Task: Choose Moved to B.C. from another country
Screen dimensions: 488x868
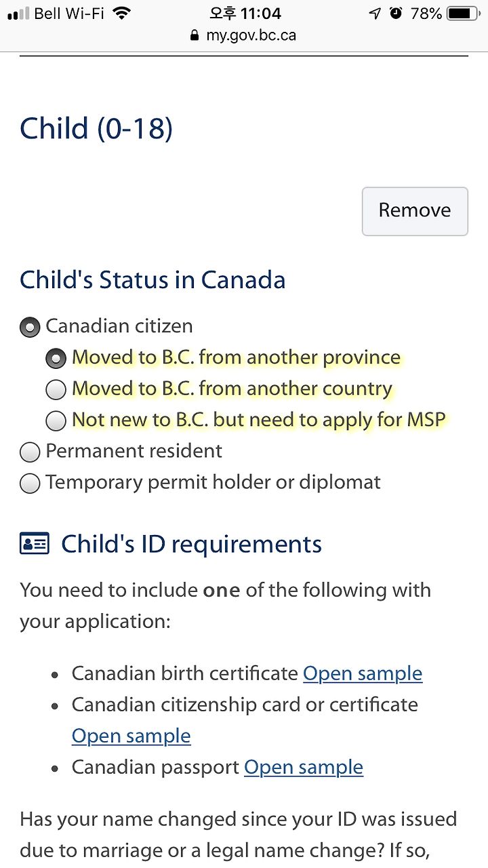Action: 56,389
